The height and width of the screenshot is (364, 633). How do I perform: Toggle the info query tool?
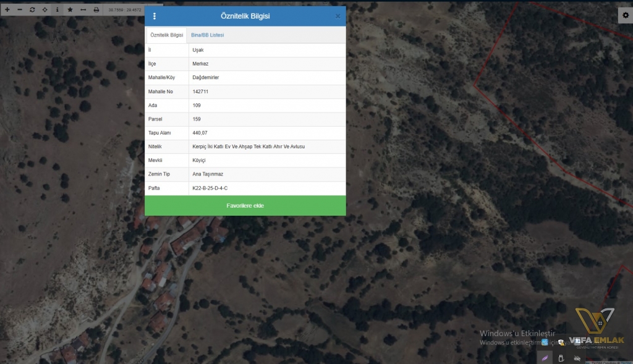(57, 10)
